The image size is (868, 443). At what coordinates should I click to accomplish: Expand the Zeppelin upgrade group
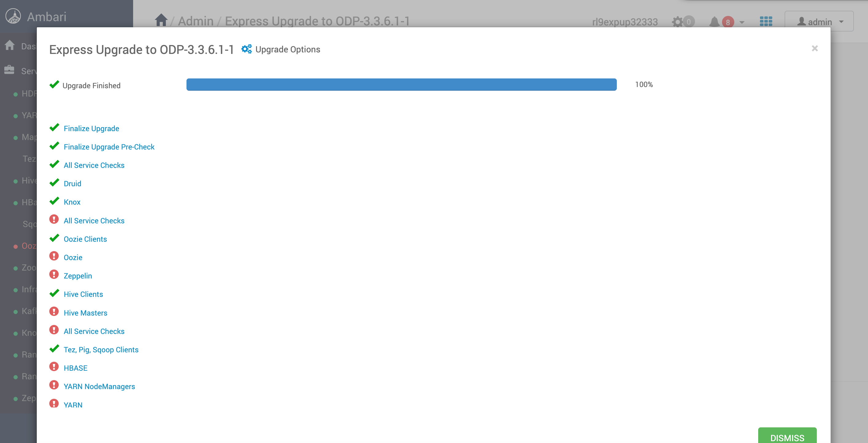(78, 276)
